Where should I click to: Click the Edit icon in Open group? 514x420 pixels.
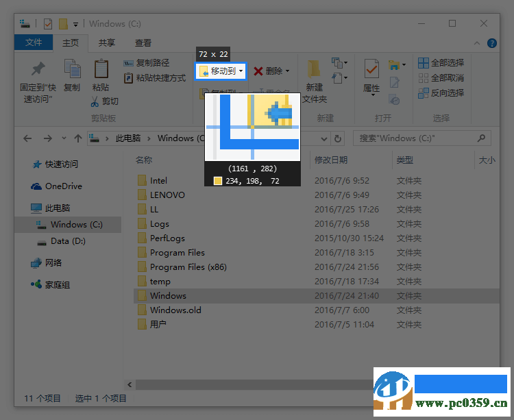[x=394, y=82]
